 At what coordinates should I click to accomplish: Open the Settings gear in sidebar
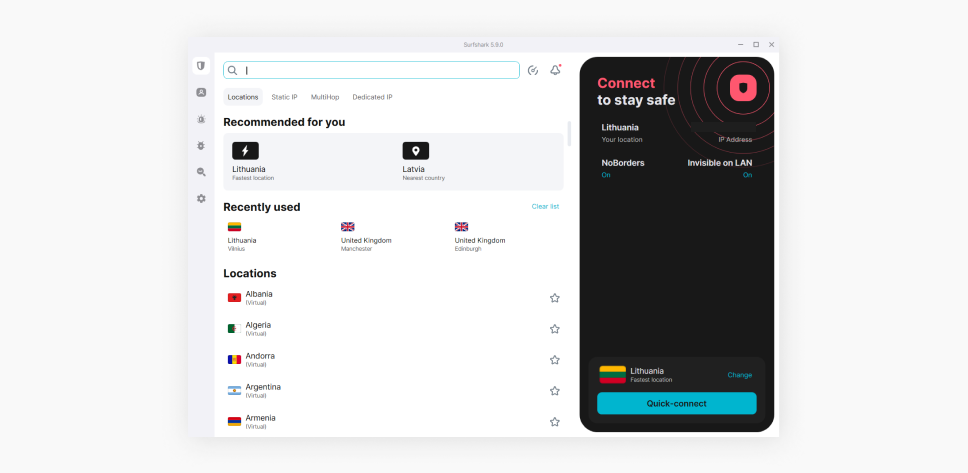tap(201, 199)
